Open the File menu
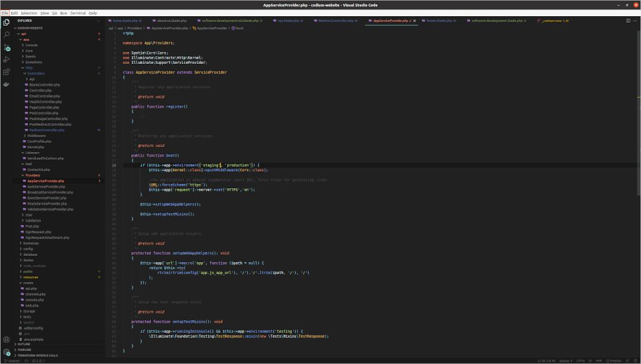Screen dimensions: 641x364 point(5,13)
